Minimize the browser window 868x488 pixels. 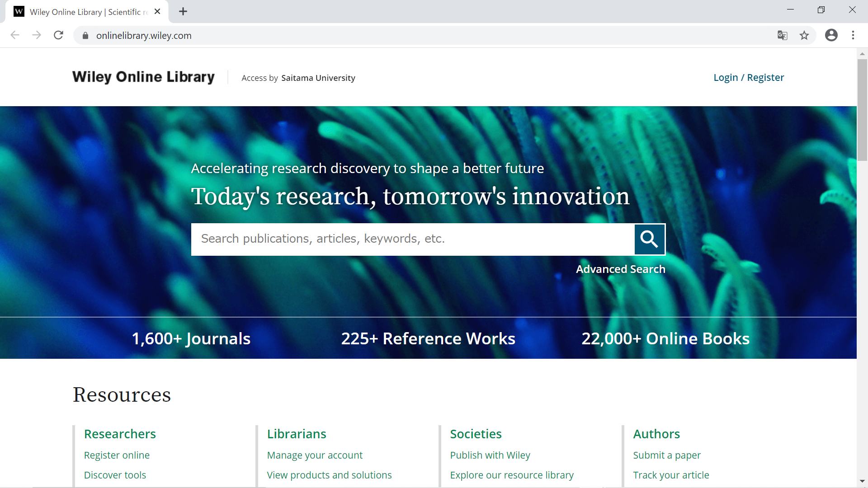tap(790, 10)
